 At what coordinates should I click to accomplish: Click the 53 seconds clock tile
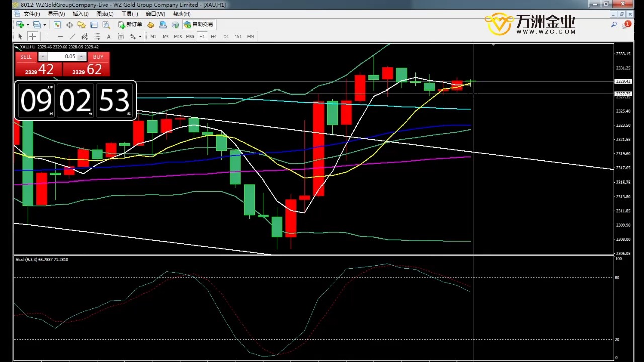point(114,101)
